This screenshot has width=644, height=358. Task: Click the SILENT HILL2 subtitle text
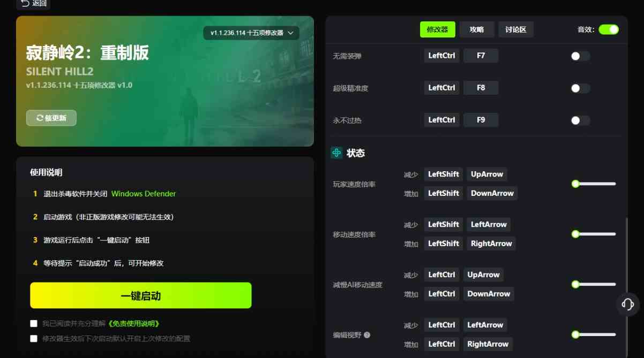coord(59,72)
